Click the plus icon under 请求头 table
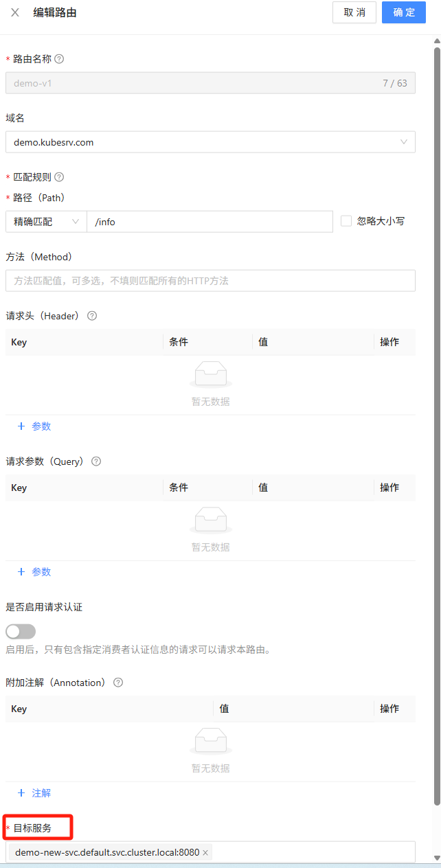Image resolution: width=441 pixels, height=868 pixels. (21, 426)
